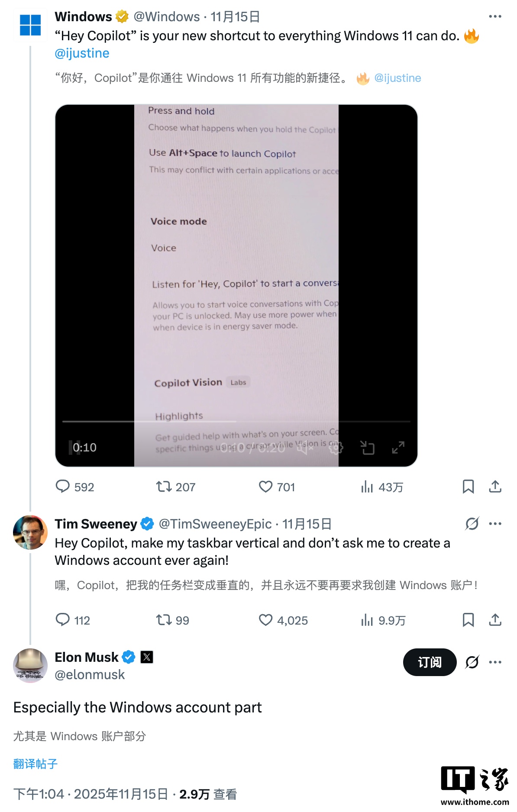The width and height of the screenshot is (517, 812).
Task: Open Elon Musk's profile avatar
Action: [x=30, y=665]
